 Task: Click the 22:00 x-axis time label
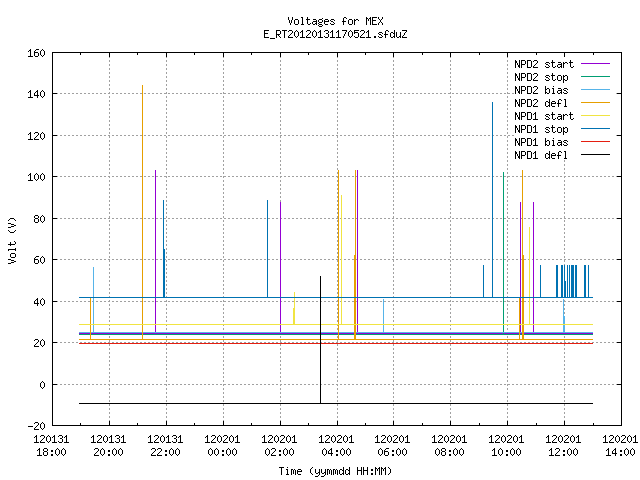(x=165, y=452)
